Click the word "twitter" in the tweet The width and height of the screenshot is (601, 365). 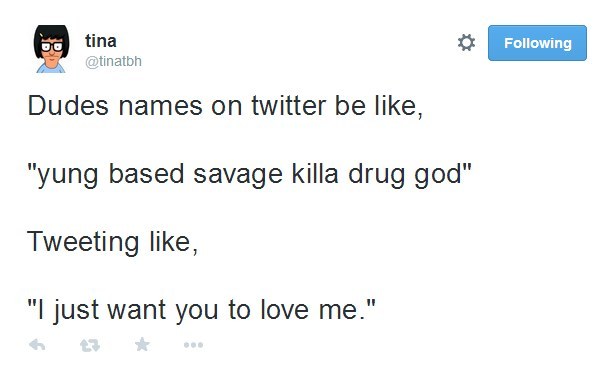pos(289,105)
